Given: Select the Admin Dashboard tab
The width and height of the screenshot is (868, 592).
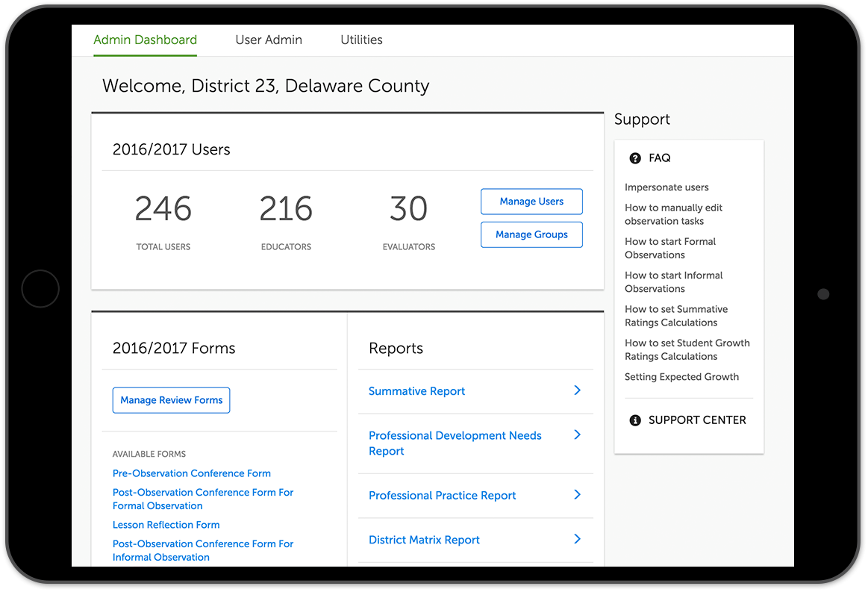Looking at the screenshot, I should tap(145, 40).
